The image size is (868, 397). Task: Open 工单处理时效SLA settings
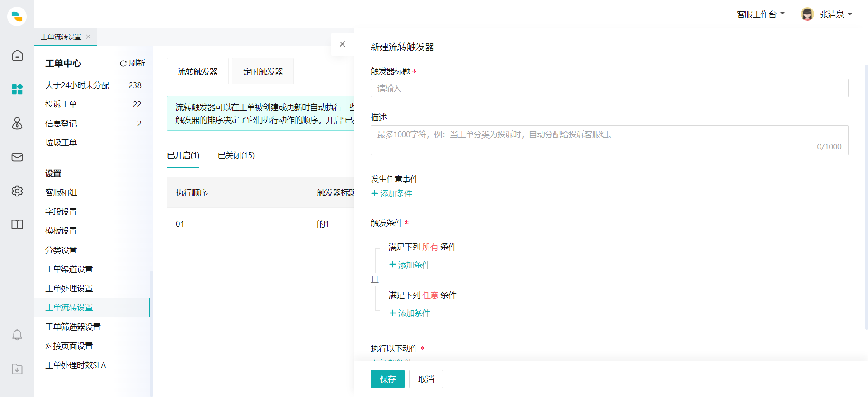click(x=75, y=365)
